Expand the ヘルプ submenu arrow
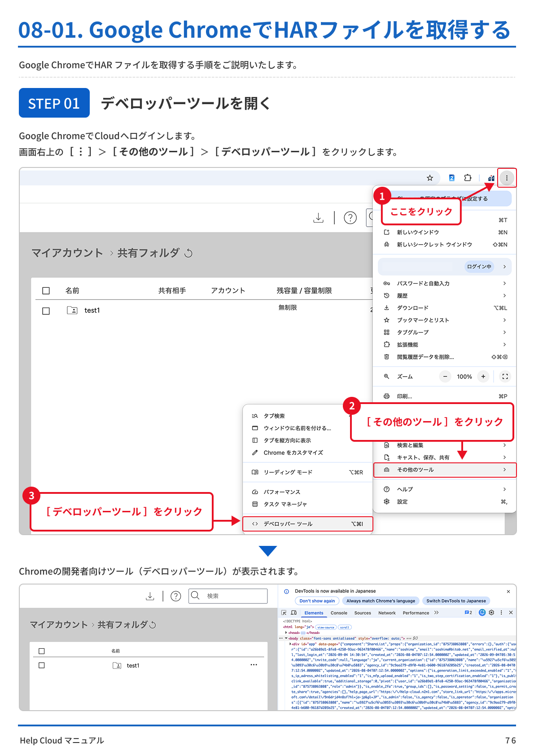This screenshot has height=756, width=534. (x=504, y=489)
